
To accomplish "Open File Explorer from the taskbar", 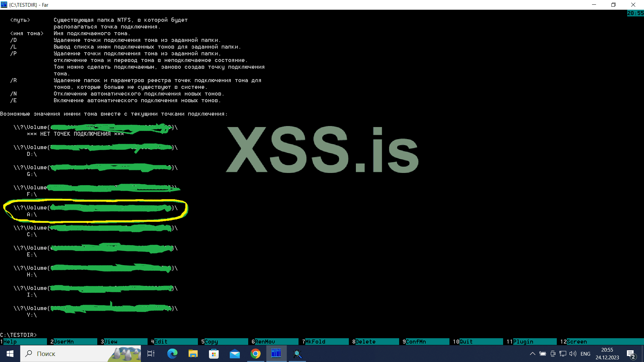I will coord(193,354).
